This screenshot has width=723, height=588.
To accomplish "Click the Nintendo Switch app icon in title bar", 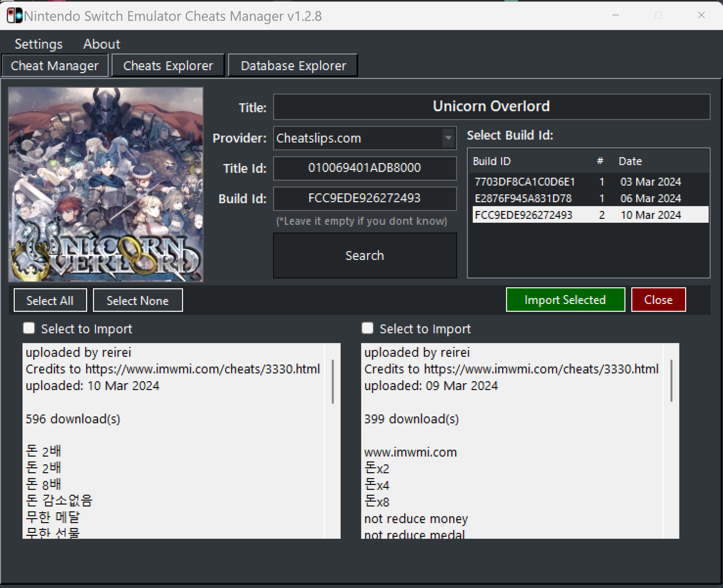I will (x=15, y=16).
